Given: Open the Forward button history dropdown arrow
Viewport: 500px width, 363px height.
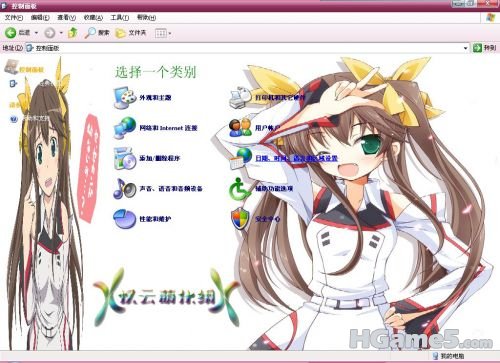Looking at the screenshot, I should (61, 33).
